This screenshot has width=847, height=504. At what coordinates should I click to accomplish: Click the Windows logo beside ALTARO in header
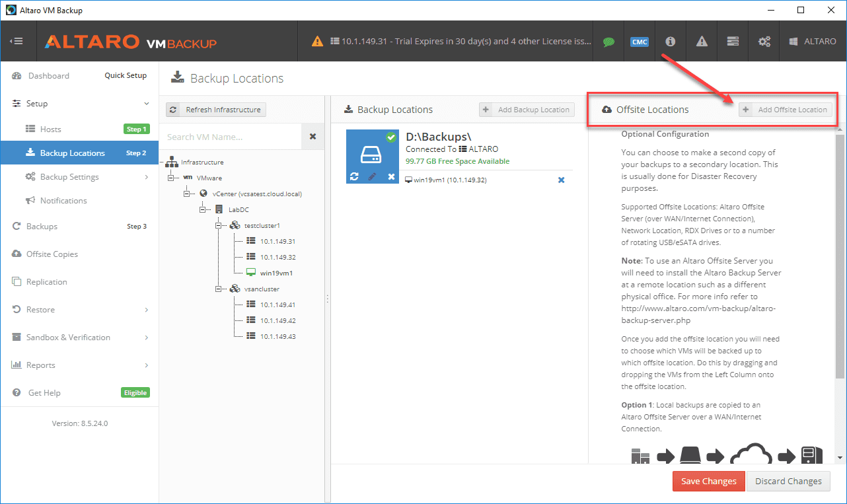(793, 41)
